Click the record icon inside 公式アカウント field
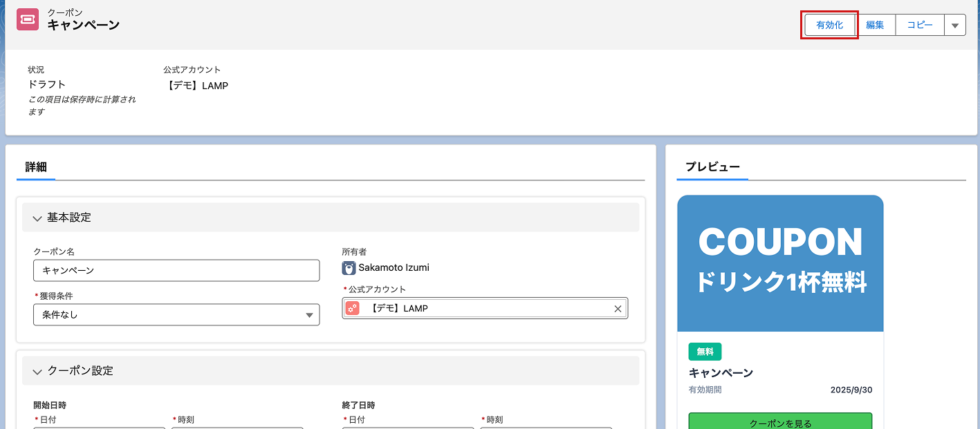Viewport: 980px width, 429px height. pos(353,309)
